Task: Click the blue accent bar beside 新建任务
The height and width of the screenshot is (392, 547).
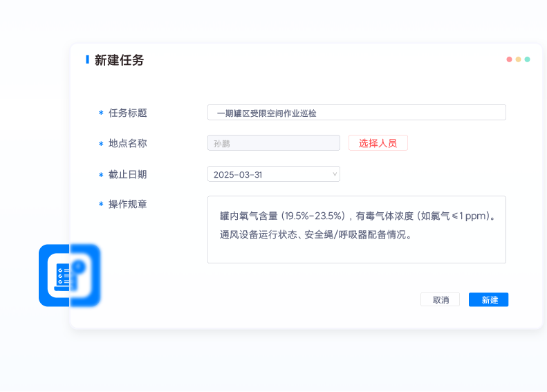Action: pos(87,59)
